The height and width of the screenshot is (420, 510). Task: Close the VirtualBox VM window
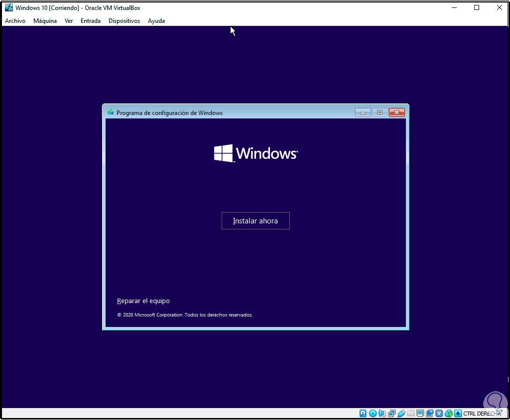(499, 7)
